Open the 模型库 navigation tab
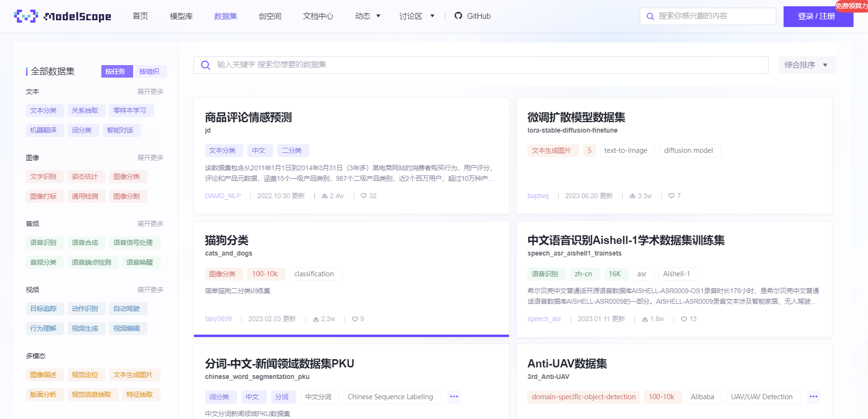Image resolution: width=868 pixels, height=419 pixels. (181, 16)
